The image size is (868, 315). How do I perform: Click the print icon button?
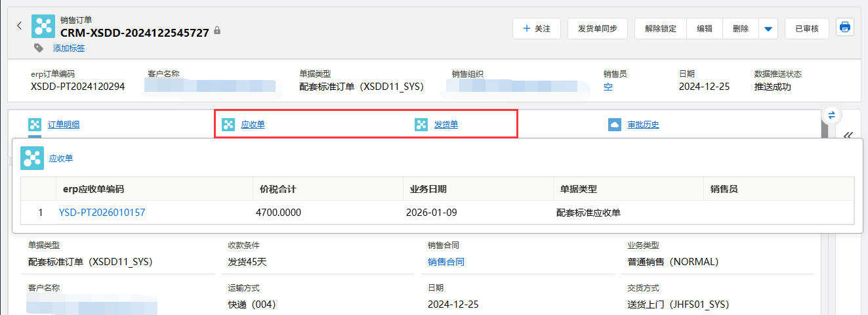(844, 28)
